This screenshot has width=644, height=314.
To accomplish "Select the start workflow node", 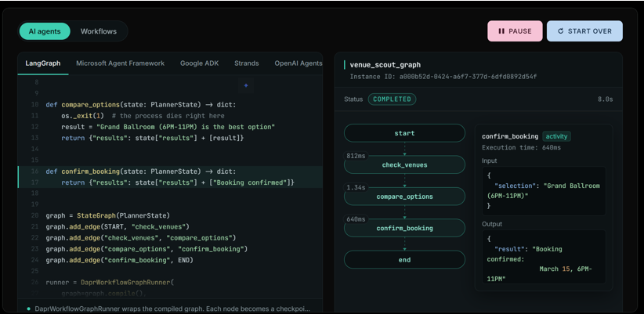I will coord(404,133).
